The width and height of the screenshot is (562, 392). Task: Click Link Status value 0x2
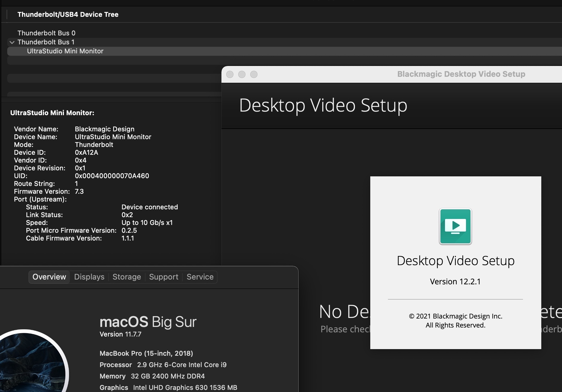(x=127, y=215)
